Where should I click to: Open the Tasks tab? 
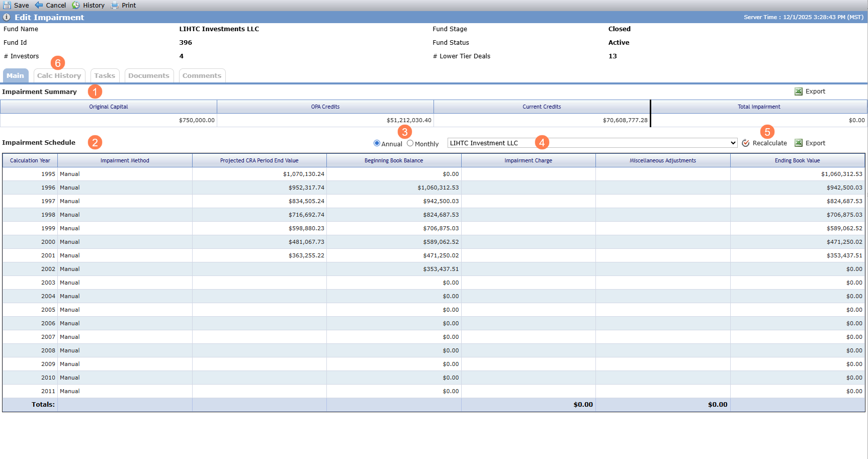(x=105, y=75)
